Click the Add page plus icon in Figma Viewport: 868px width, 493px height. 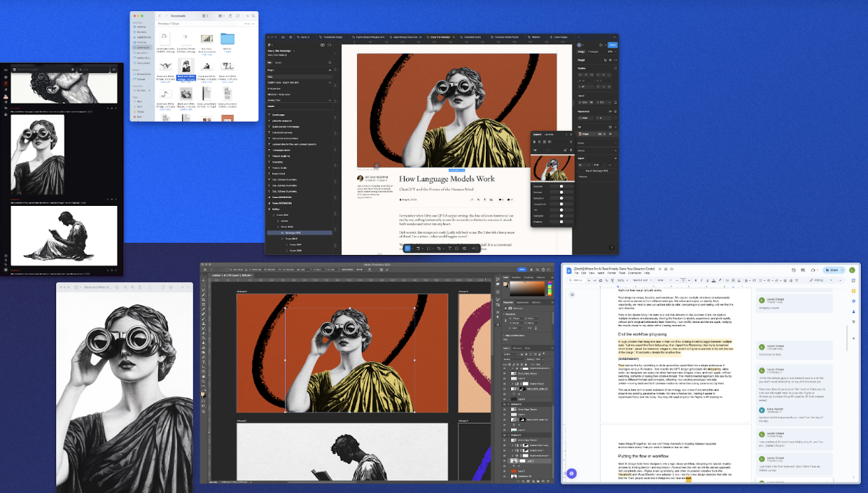click(330, 70)
